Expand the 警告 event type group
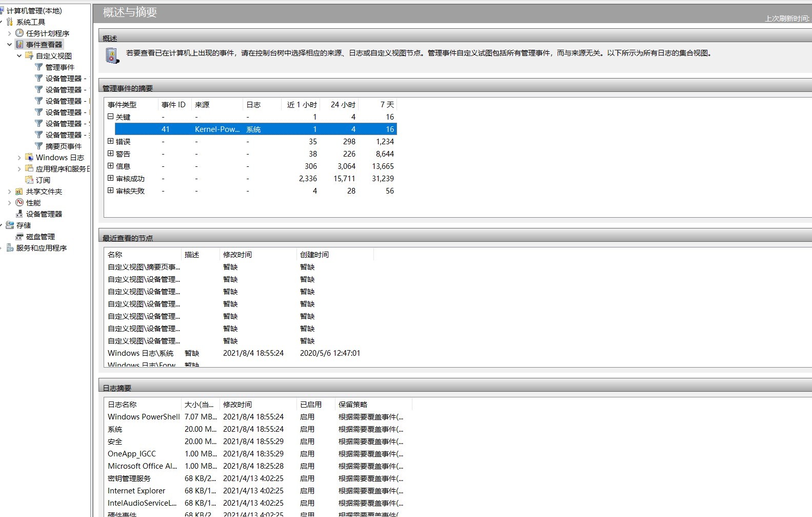The height and width of the screenshot is (517, 812). [110, 154]
